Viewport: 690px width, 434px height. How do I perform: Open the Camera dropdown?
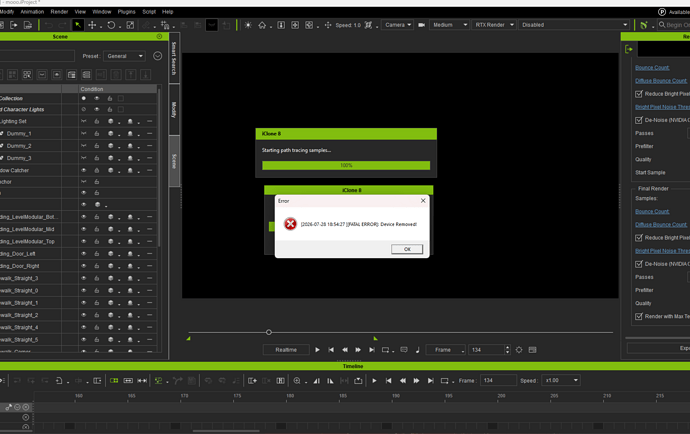[397, 25]
